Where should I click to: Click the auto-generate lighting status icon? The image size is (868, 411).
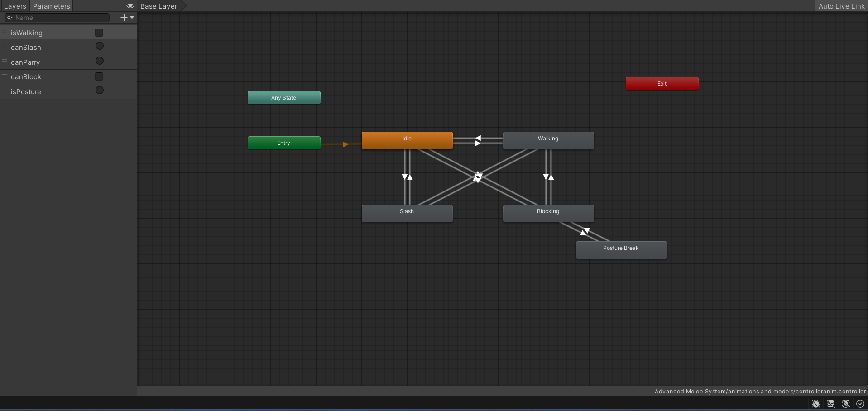[x=846, y=404]
